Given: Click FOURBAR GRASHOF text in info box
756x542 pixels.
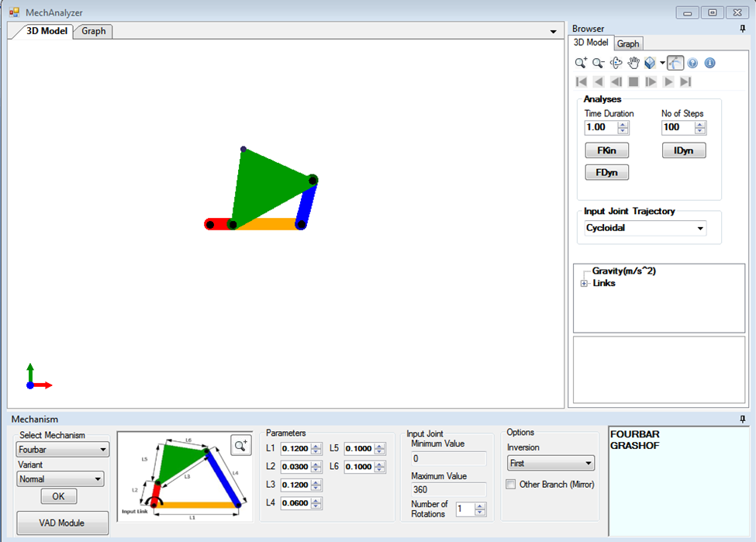Looking at the screenshot, I should pos(634,440).
